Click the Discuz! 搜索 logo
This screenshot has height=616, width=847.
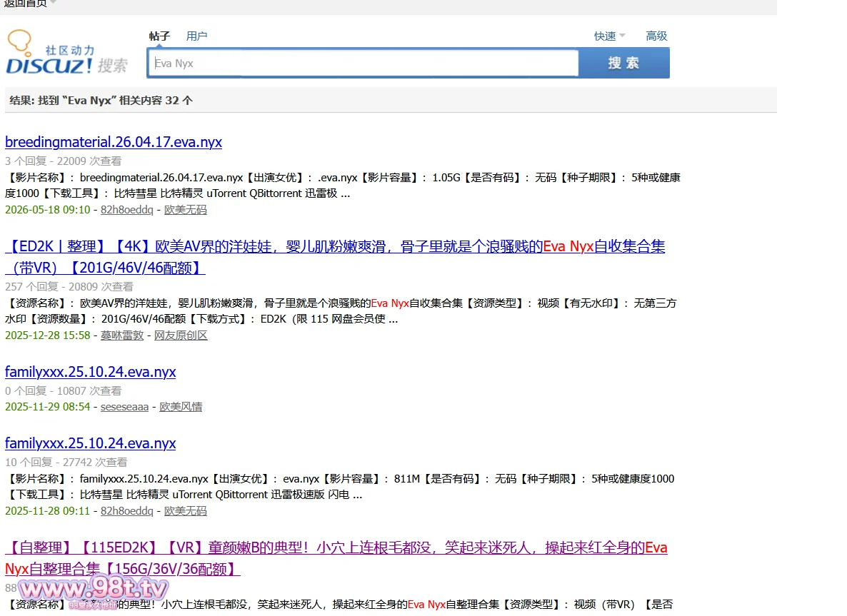pyautogui.click(x=67, y=53)
